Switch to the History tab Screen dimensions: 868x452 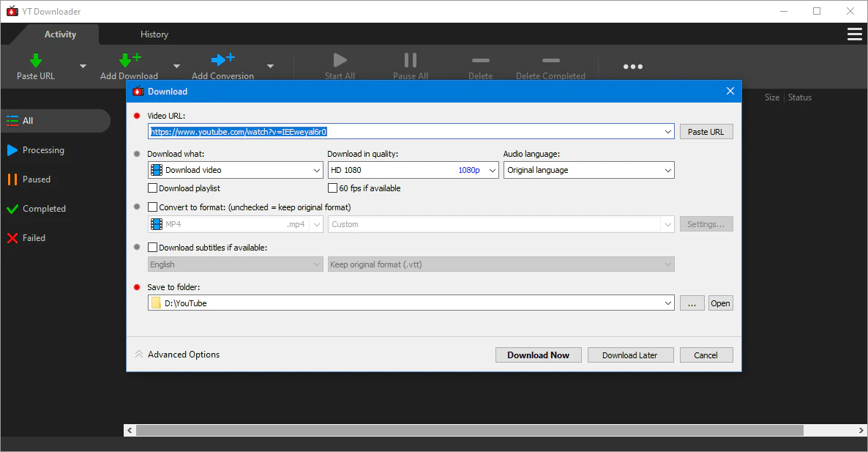point(154,34)
